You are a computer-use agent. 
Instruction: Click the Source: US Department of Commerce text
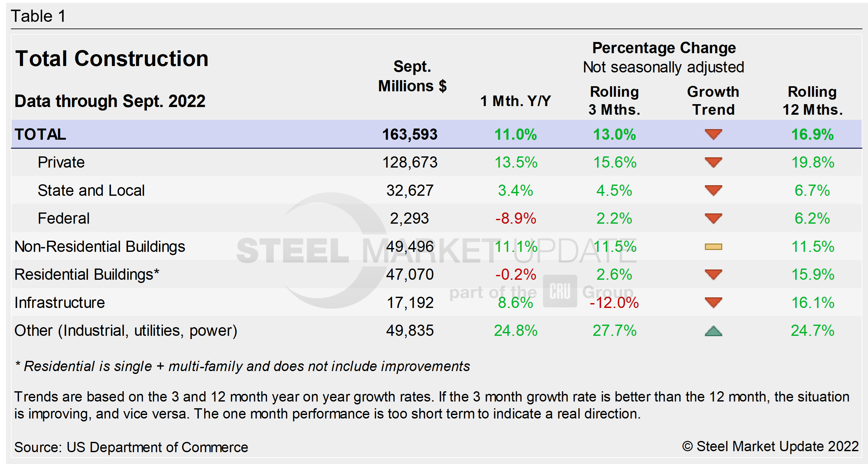[131, 447]
